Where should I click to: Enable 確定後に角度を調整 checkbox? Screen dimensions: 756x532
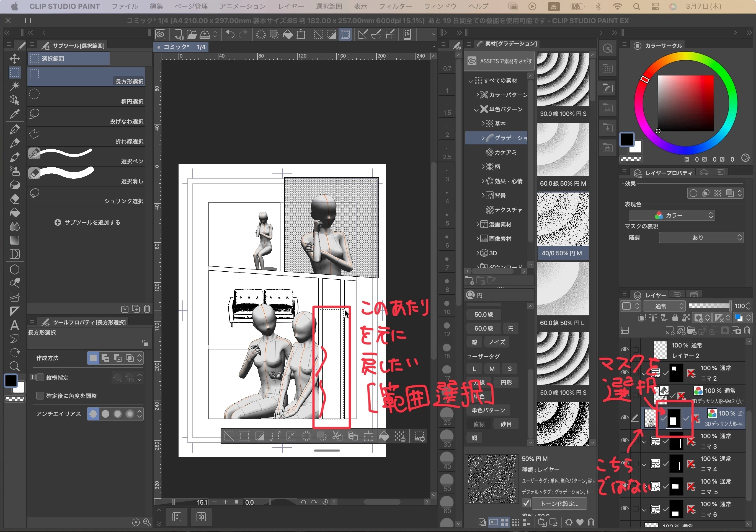pos(40,395)
